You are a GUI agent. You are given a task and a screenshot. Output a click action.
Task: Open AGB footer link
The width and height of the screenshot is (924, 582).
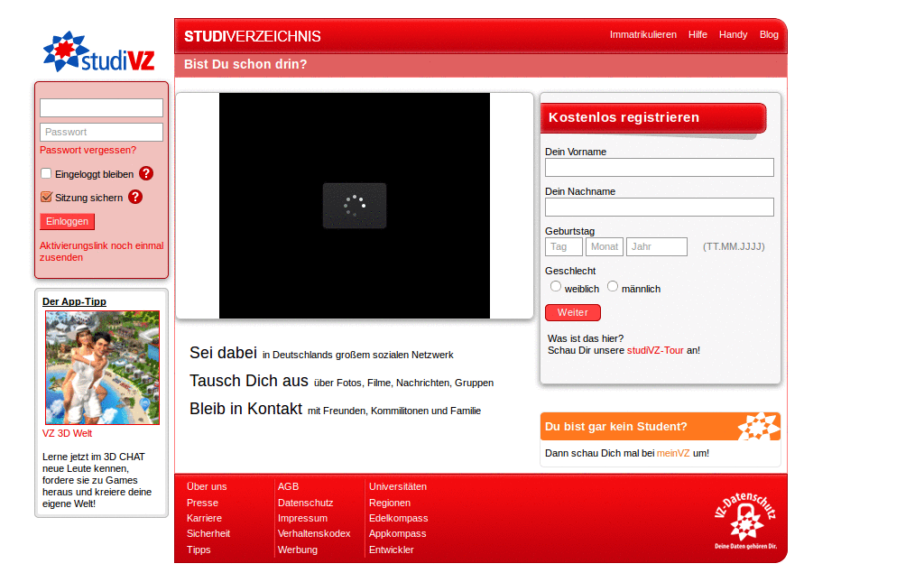288,486
